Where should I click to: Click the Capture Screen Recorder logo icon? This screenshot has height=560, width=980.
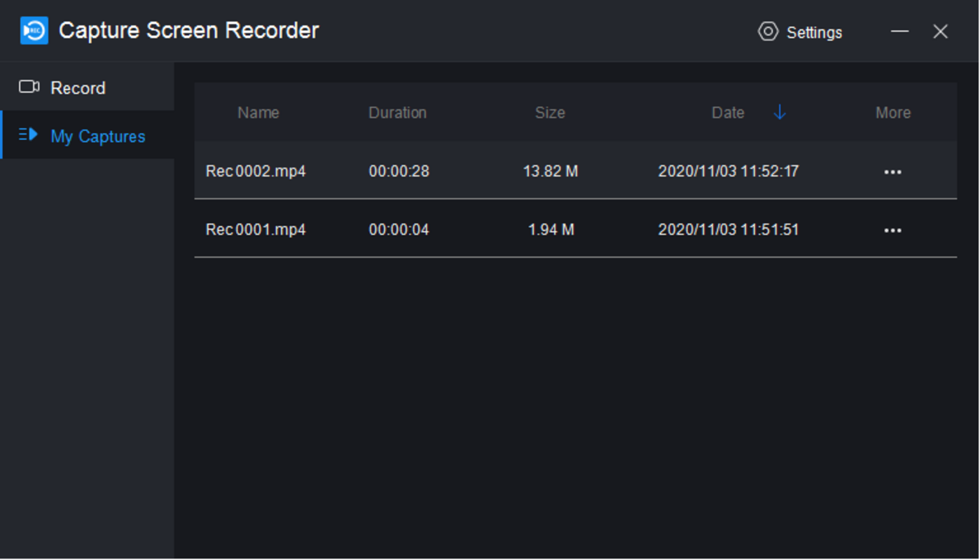tap(34, 31)
